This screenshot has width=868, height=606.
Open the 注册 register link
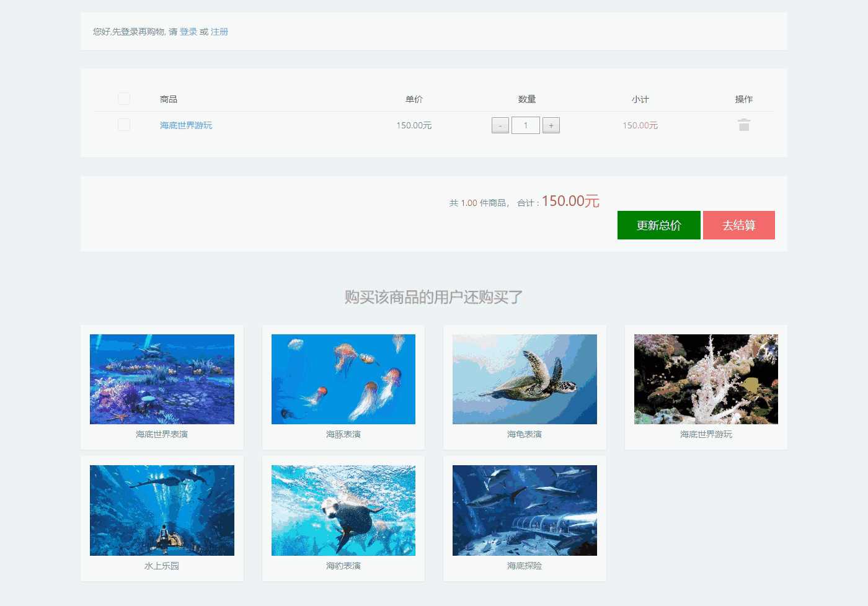tap(219, 32)
